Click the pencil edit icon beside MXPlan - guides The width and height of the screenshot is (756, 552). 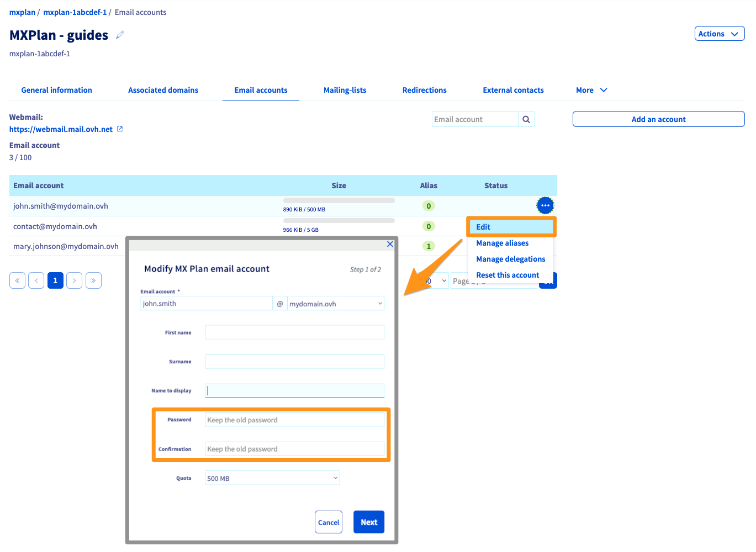click(120, 35)
